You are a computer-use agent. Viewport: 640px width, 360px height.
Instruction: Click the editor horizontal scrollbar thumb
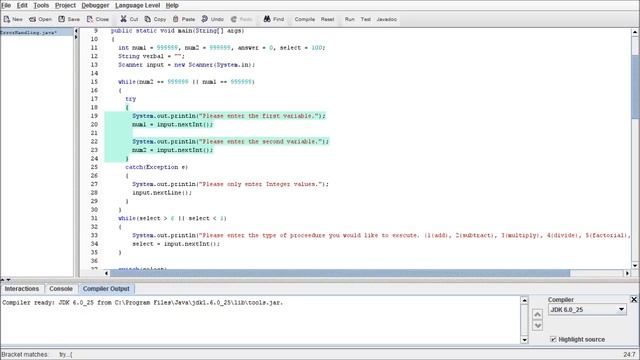click(x=340, y=273)
